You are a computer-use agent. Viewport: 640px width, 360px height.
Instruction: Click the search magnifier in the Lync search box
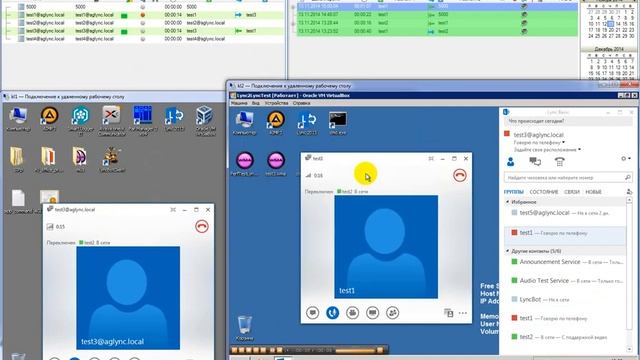[x=627, y=178]
